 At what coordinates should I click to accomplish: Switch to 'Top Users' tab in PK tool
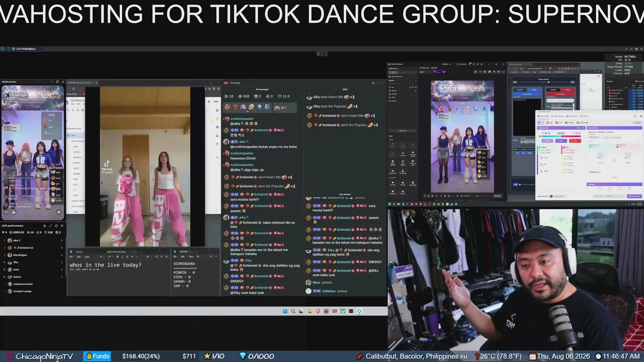610,132
